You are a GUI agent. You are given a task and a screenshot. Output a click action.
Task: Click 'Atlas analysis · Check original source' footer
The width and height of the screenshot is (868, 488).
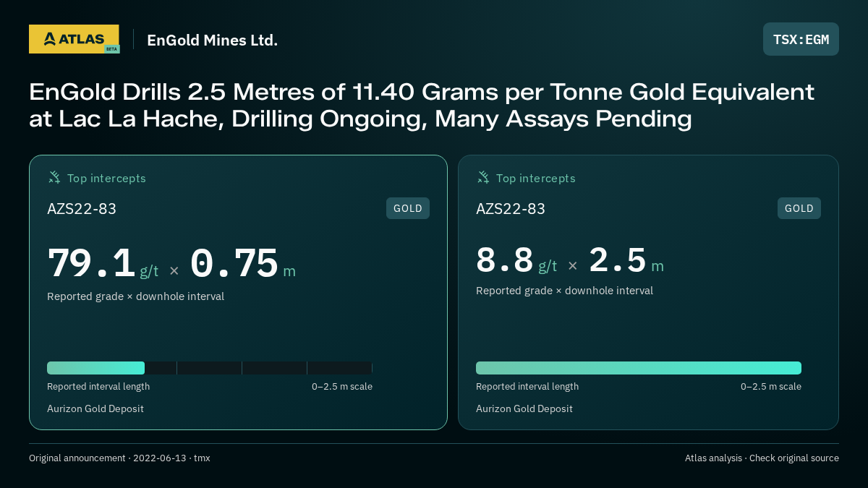pyautogui.click(x=762, y=458)
